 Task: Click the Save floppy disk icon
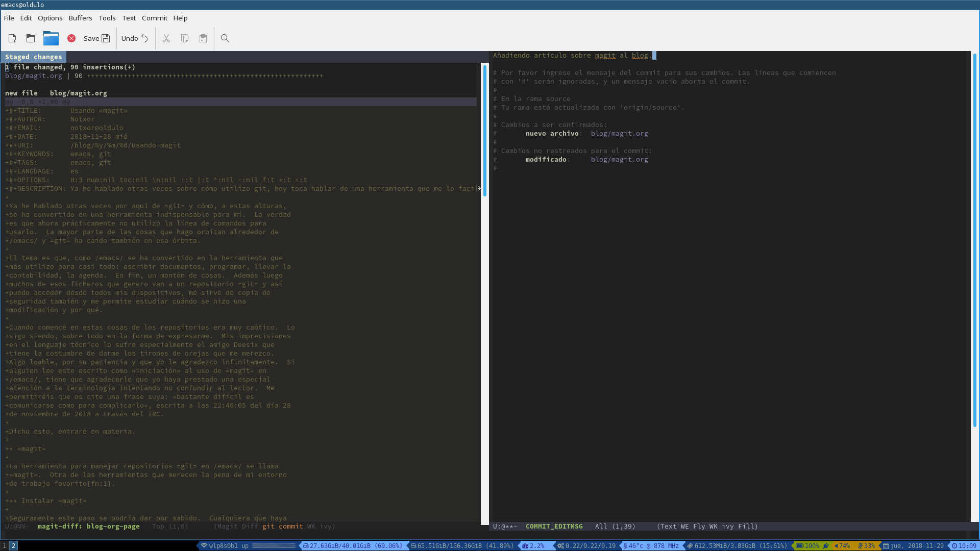click(x=106, y=38)
